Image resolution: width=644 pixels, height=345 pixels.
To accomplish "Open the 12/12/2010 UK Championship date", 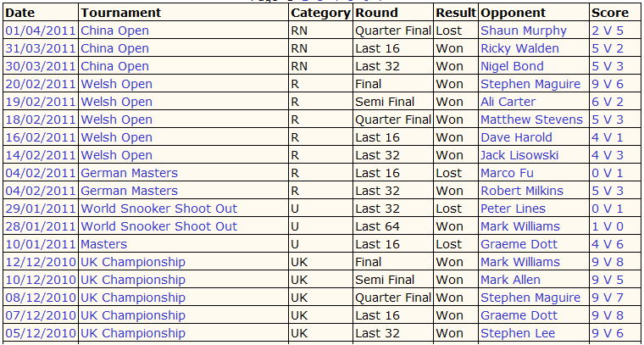I will [41, 262].
